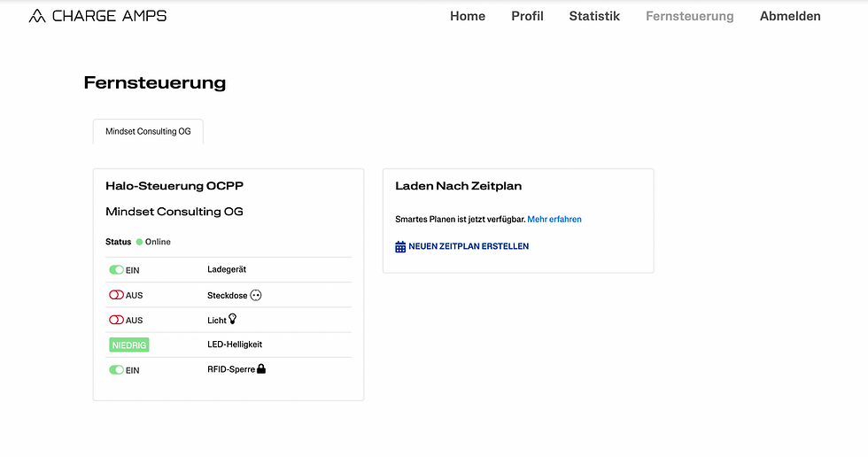The height and width of the screenshot is (457, 868).
Task: Click the LED-Helligkeit label
Action: tap(235, 345)
